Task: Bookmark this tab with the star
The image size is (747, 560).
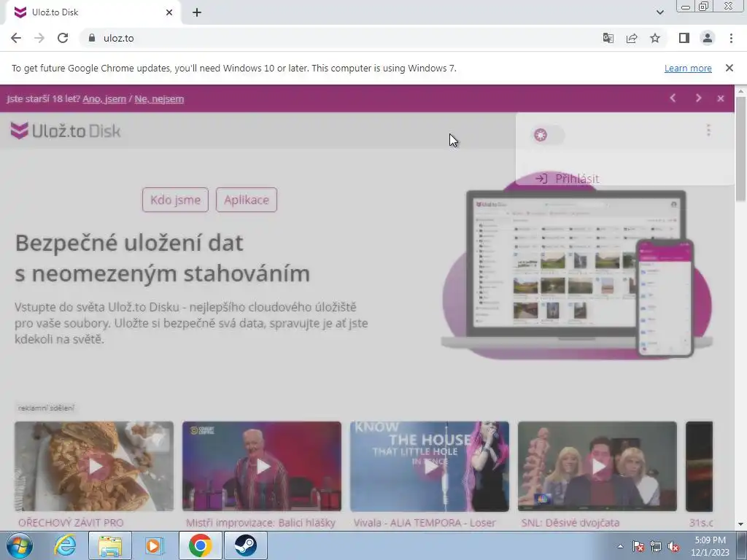Action: [655, 38]
